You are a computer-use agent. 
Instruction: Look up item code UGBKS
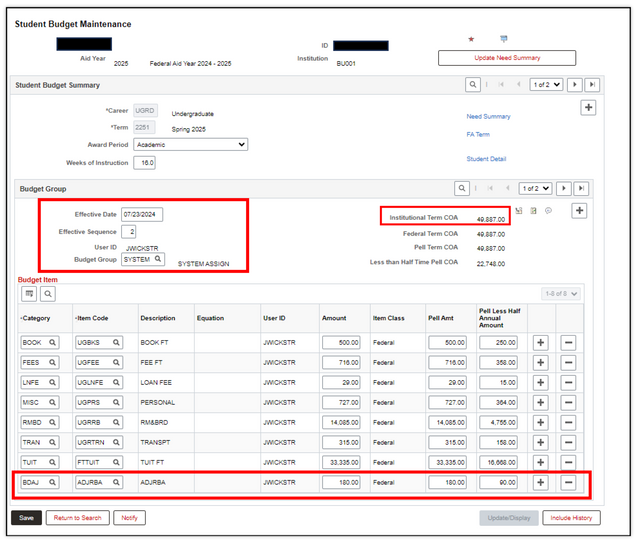coord(116,342)
